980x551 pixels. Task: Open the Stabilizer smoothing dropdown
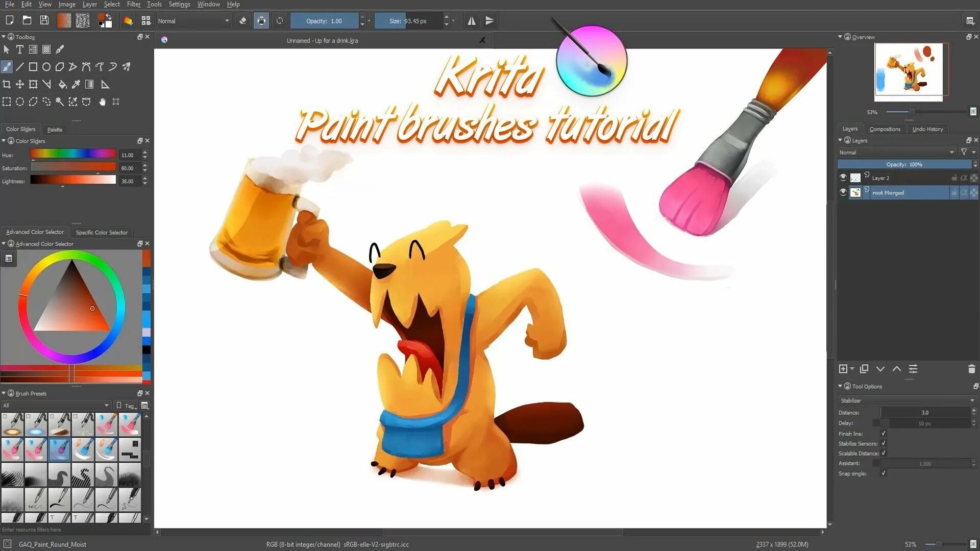click(907, 400)
